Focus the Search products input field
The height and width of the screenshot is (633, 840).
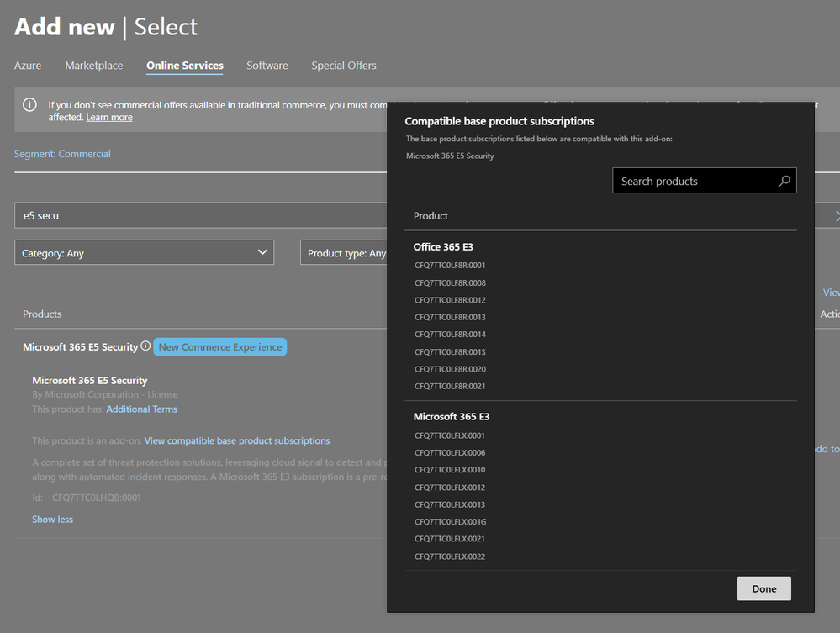point(705,181)
